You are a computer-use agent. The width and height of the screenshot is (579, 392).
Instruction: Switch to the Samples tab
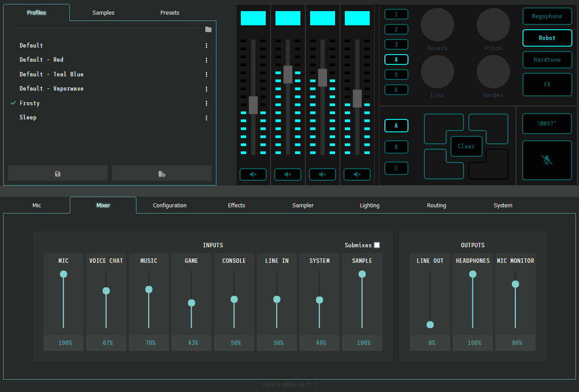tap(103, 12)
